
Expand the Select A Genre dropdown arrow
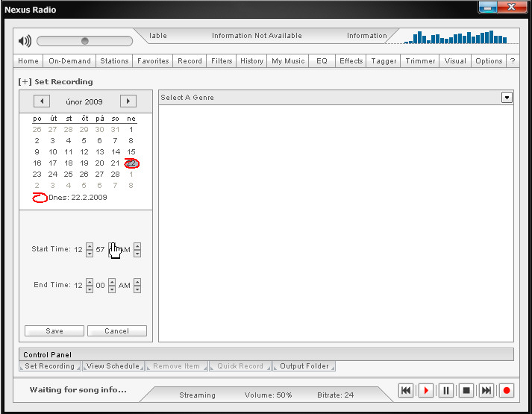(507, 98)
